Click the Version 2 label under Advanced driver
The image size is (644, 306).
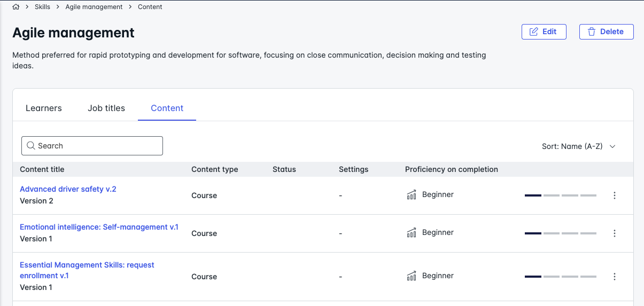tap(36, 201)
